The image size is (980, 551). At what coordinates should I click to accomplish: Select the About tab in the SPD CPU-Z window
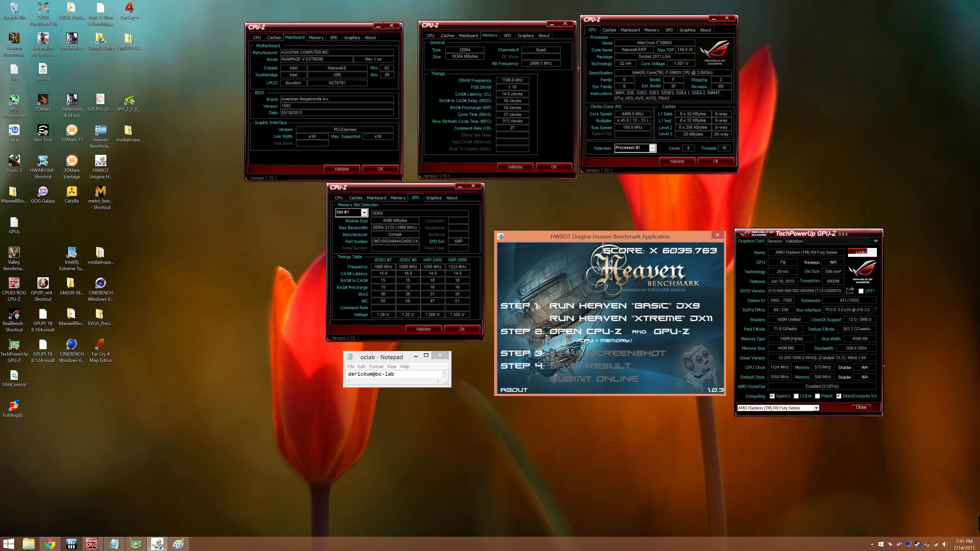pyautogui.click(x=451, y=198)
